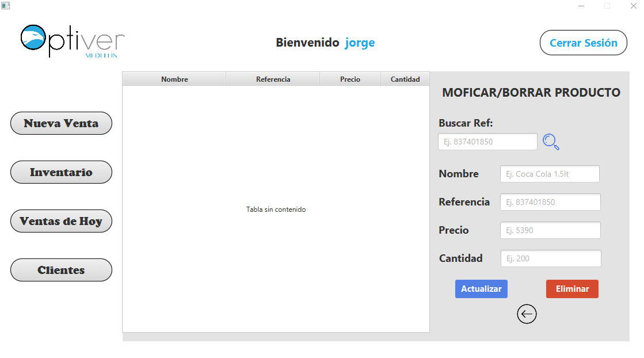Click the Cantidad input field
Screen dimensions: 644x358
point(550,258)
